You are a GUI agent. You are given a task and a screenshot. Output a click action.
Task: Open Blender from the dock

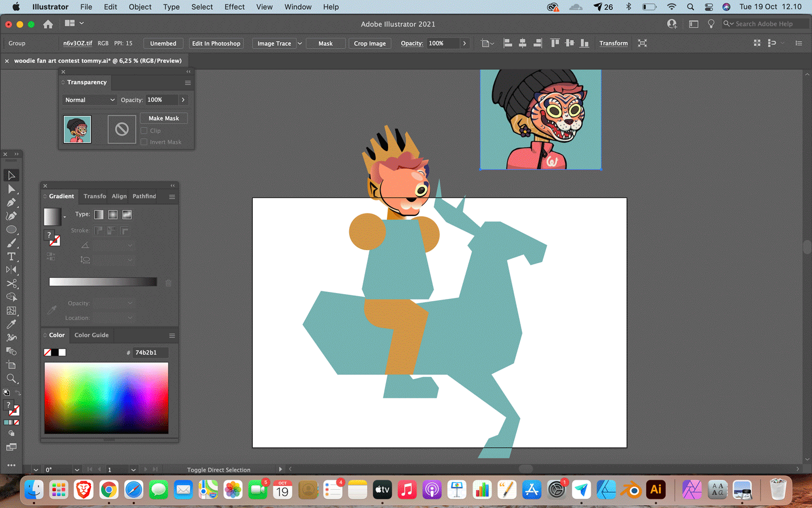pyautogui.click(x=631, y=490)
